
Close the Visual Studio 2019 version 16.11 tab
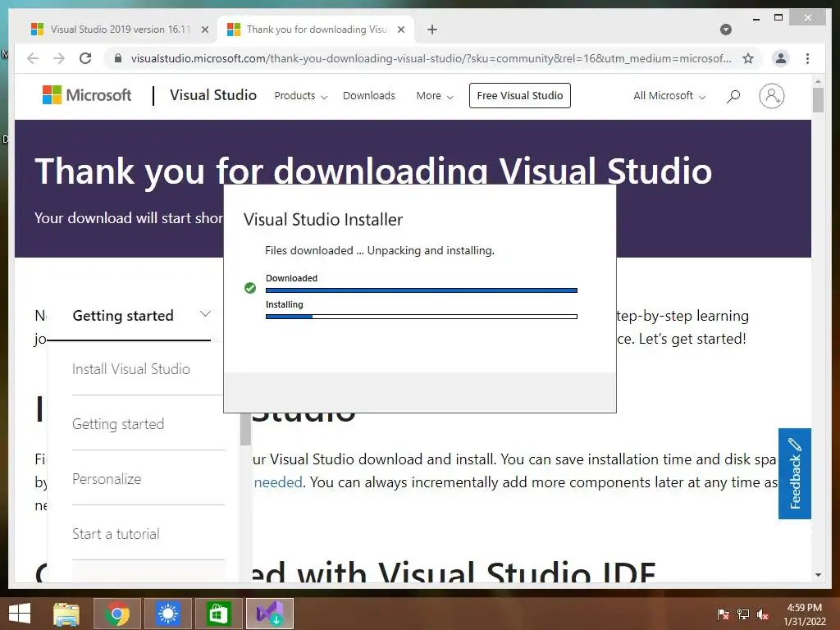[204, 30]
